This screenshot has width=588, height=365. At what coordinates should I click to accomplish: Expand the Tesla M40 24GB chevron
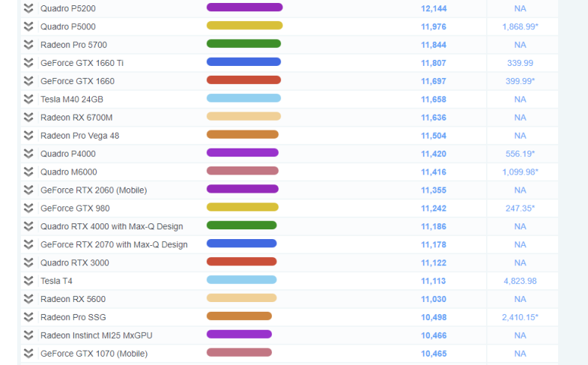click(x=28, y=99)
